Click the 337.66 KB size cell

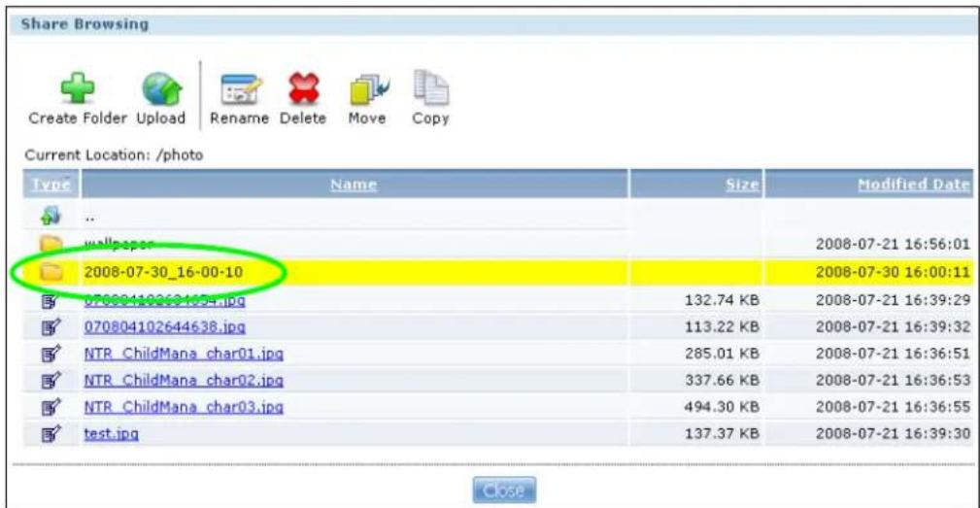tap(722, 380)
